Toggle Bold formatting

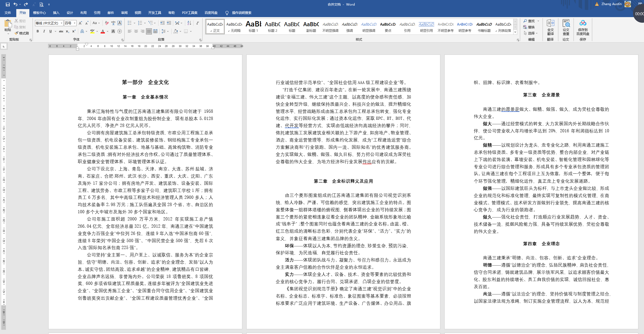tap(38, 31)
